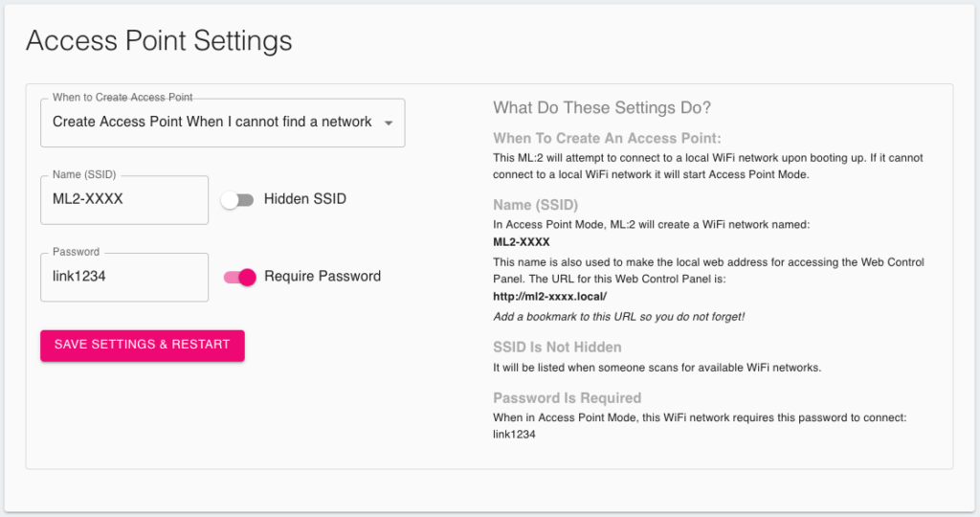Viewport: 980px width, 517px height.
Task: Click link1234 password text in the help panel
Action: [514, 434]
